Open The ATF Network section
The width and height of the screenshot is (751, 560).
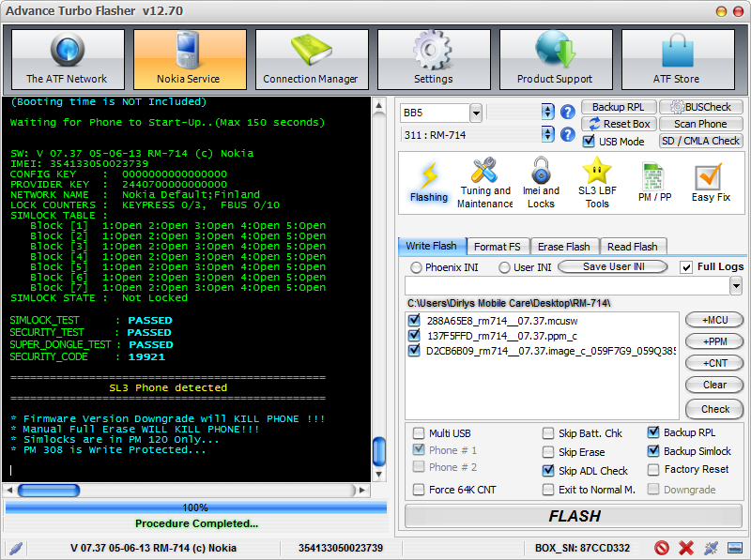tap(68, 59)
